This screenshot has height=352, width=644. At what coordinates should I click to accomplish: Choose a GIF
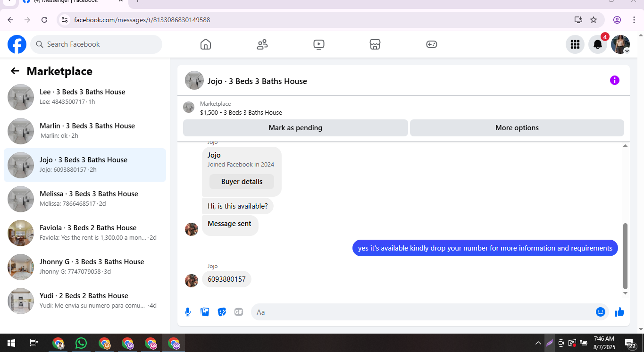click(239, 312)
